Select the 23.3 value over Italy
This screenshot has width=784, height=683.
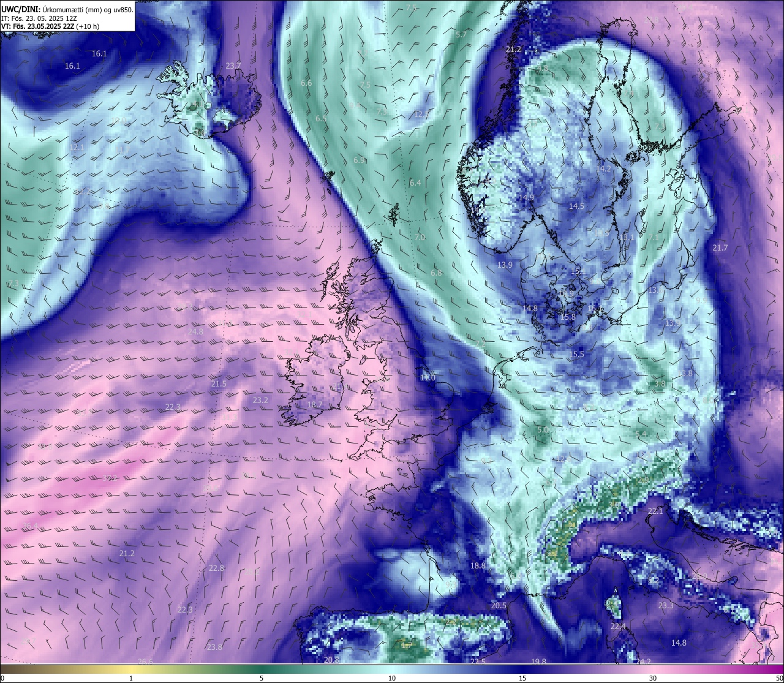tap(666, 605)
